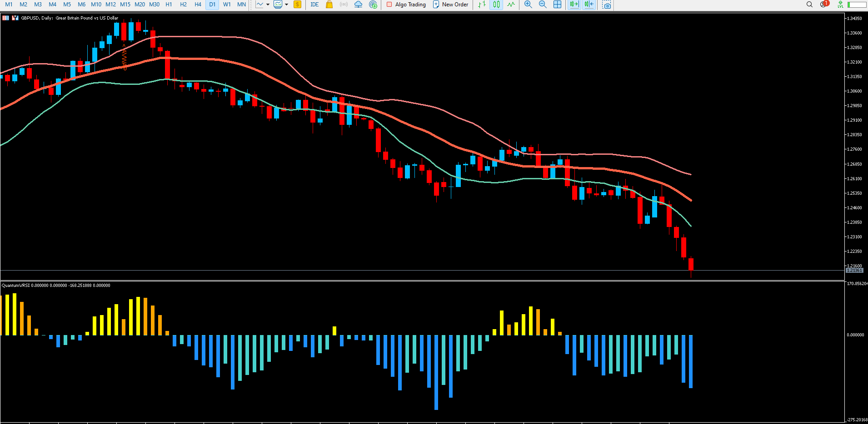Select the M4 timeframe button
This screenshot has width=868, height=424.
52,5
